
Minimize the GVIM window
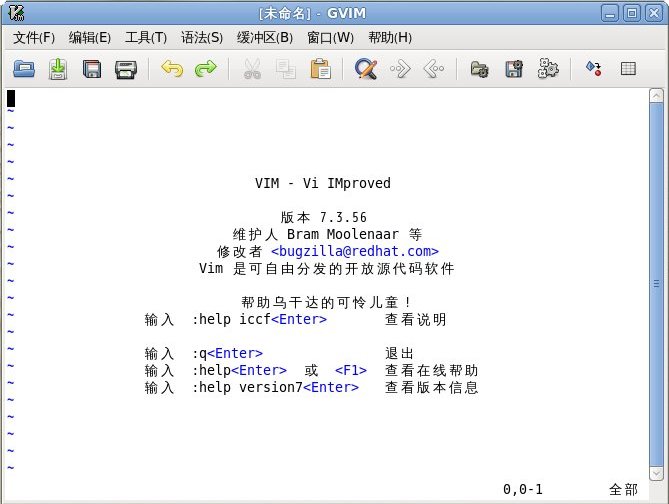610,13
